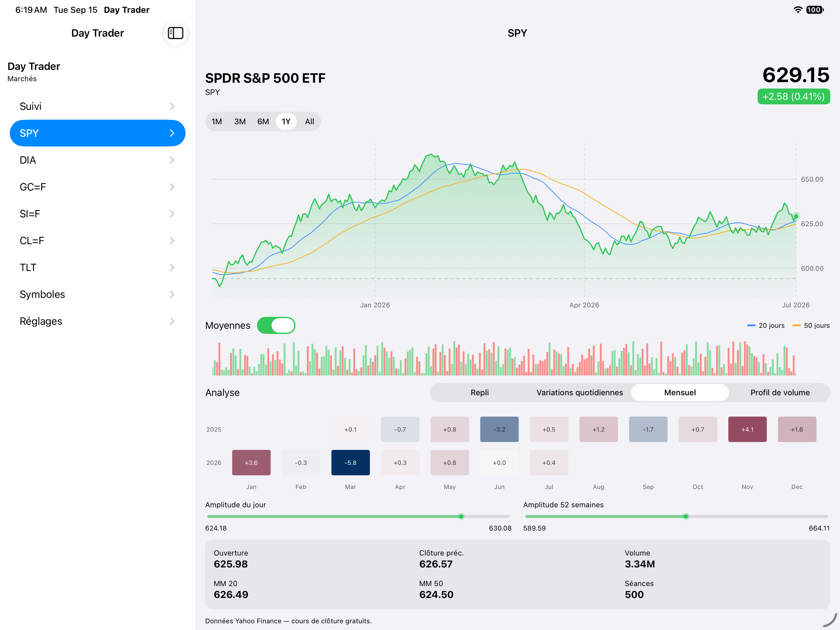Select GC=F in the sidebar

pyautogui.click(x=98, y=187)
